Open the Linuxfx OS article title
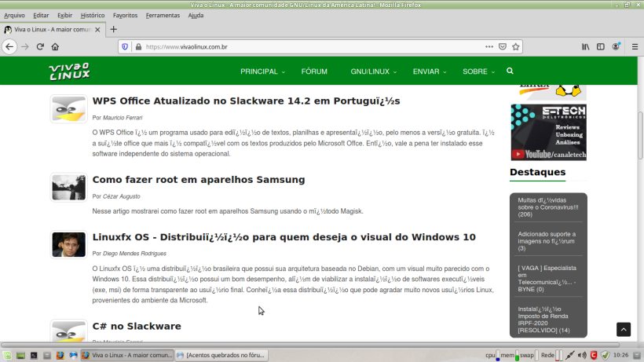The image size is (644, 362). click(284, 237)
